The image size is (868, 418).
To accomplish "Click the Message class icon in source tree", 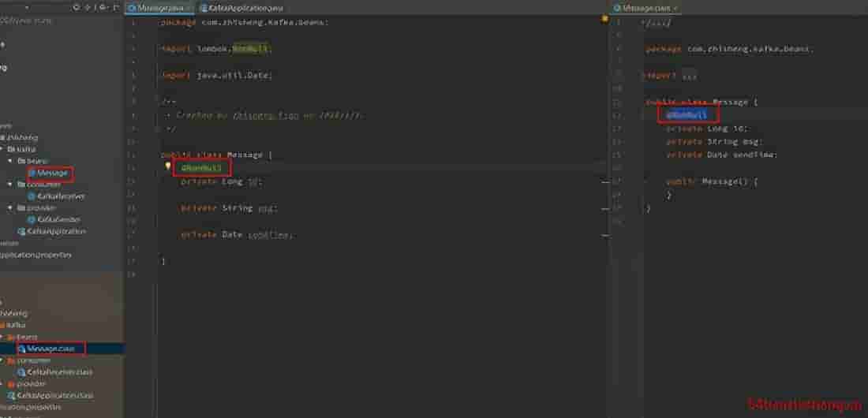I will click(x=32, y=173).
